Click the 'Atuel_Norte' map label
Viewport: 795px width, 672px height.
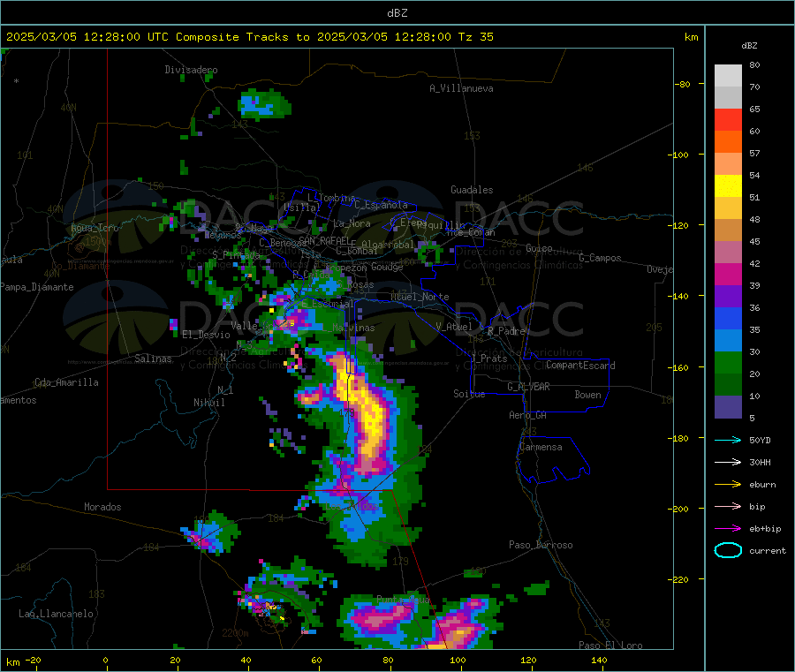[x=420, y=297]
